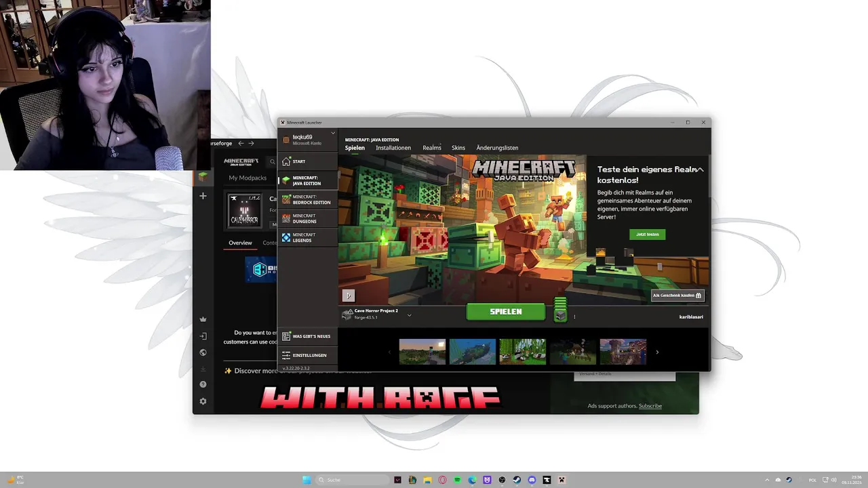Open the Overview tab in CurseForge

tap(240, 243)
